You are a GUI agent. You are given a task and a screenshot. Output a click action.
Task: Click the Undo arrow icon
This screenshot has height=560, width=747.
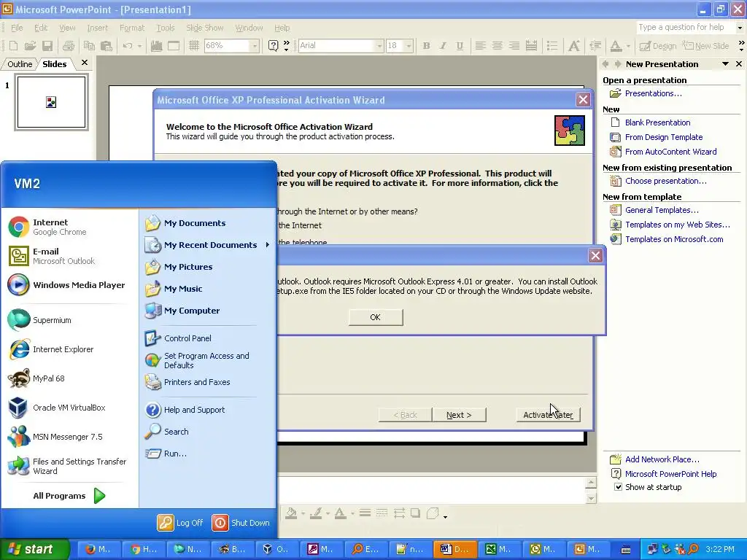click(x=127, y=46)
